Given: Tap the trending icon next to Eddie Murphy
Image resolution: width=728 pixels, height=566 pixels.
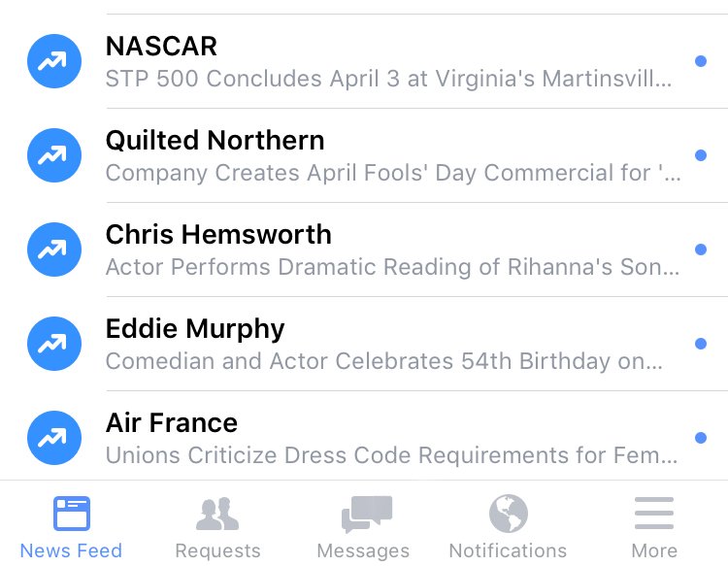Looking at the screenshot, I should [x=52, y=344].
